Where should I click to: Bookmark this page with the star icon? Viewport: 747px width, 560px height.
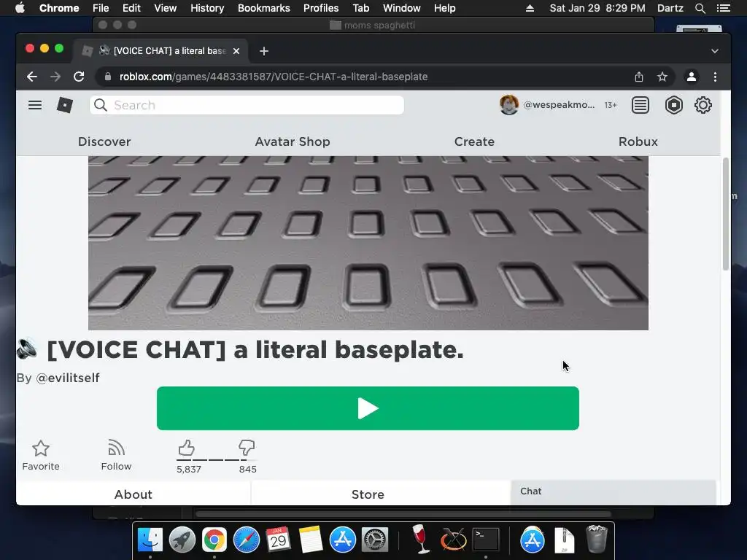coord(662,77)
